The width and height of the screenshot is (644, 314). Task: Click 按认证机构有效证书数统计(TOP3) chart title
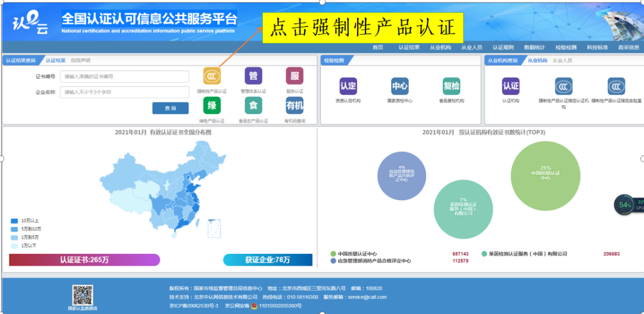(502, 132)
